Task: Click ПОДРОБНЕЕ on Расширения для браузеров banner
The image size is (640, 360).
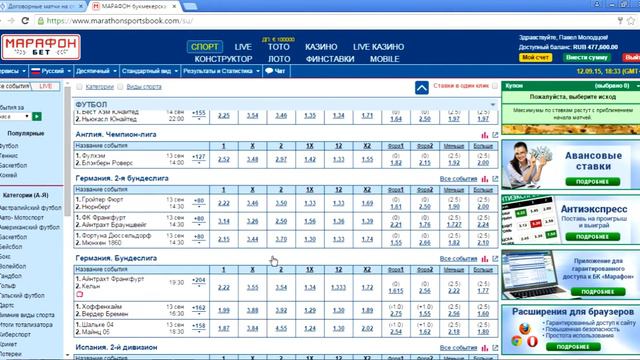Action: 573,347
